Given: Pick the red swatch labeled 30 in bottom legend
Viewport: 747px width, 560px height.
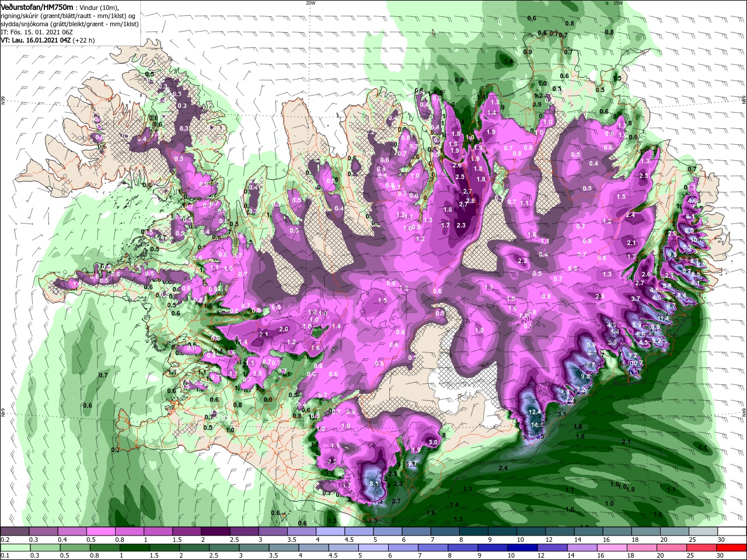Looking at the screenshot, I should [x=732, y=548].
